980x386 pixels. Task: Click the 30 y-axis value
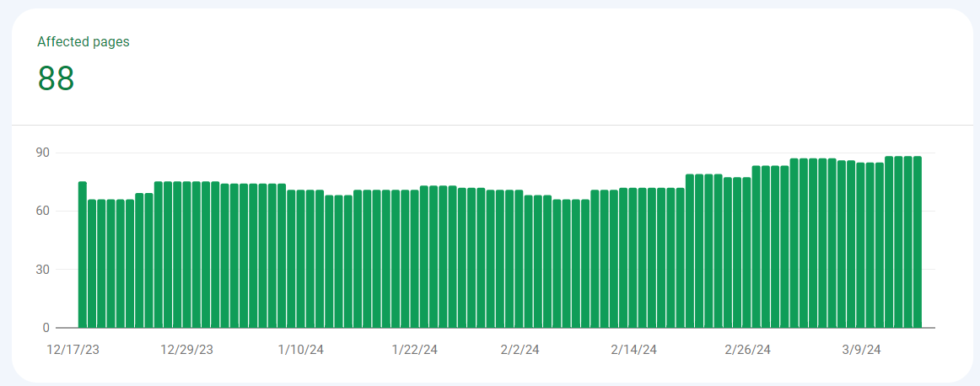43,270
